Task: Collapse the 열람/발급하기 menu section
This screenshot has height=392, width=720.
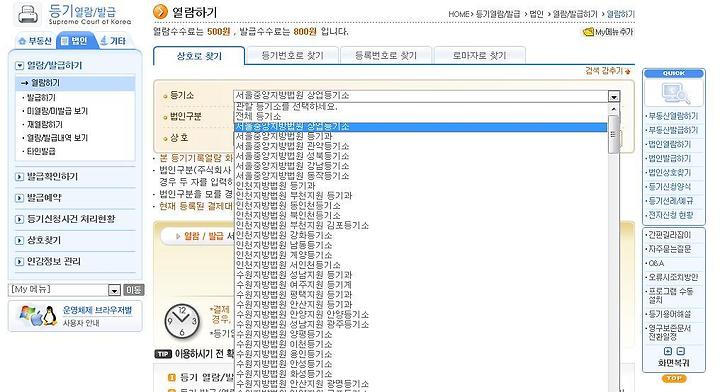Action: pyautogui.click(x=19, y=66)
